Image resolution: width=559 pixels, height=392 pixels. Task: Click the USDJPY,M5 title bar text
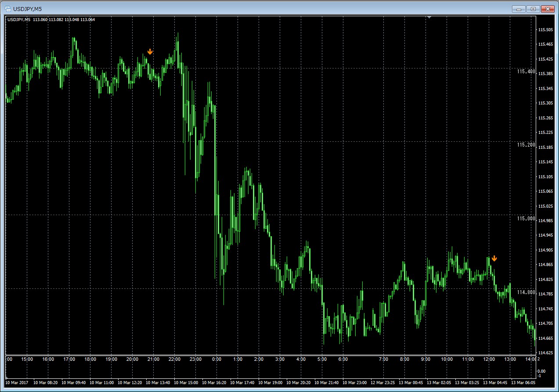(27, 9)
